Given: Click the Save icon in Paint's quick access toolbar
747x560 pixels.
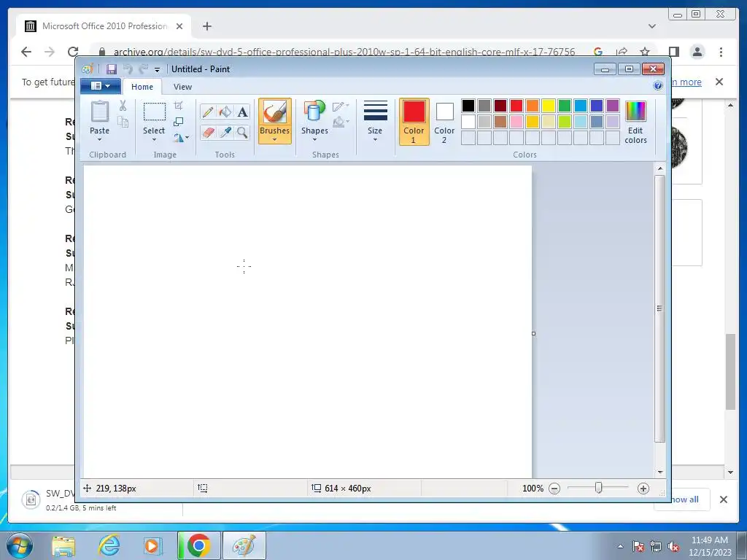Looking at the screenshot, I should 112,69.
